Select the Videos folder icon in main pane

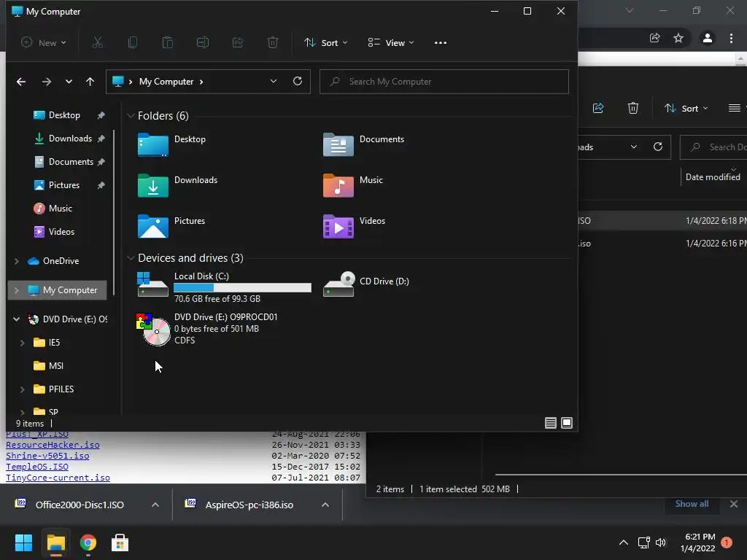tap(338, 226)
